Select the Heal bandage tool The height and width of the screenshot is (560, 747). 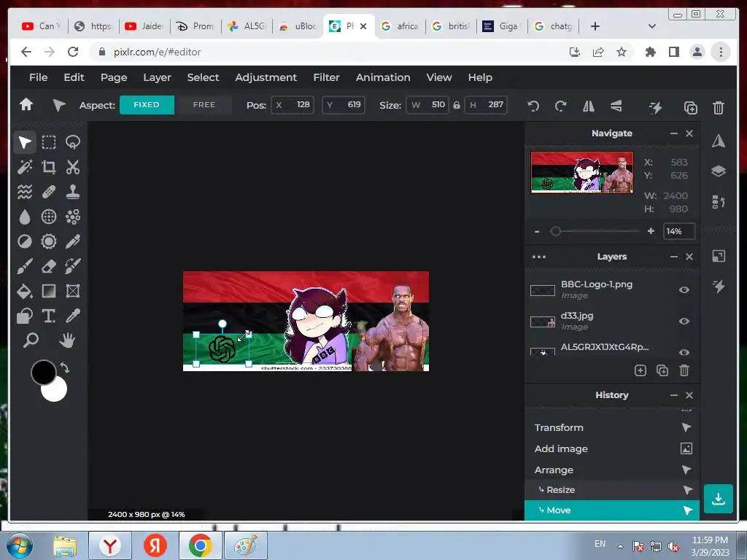(x=49, y=192)
